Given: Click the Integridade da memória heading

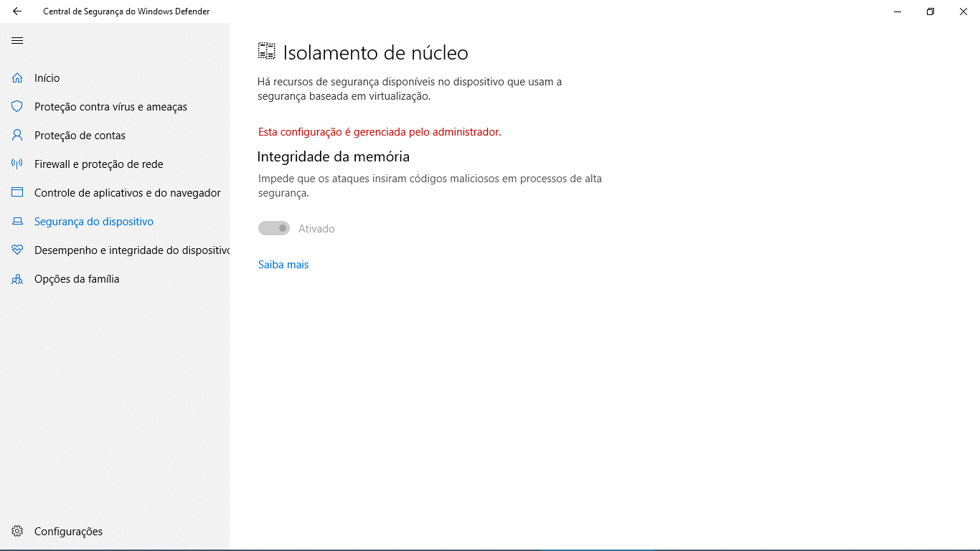Looking at the screenshot, I should [x=334, y=156].
